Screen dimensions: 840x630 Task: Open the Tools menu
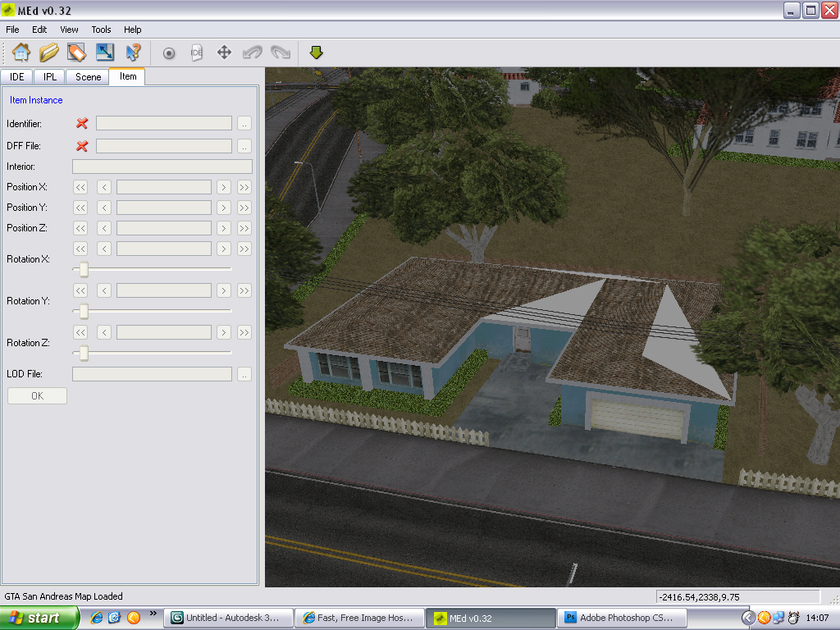[x=101, y=30]
